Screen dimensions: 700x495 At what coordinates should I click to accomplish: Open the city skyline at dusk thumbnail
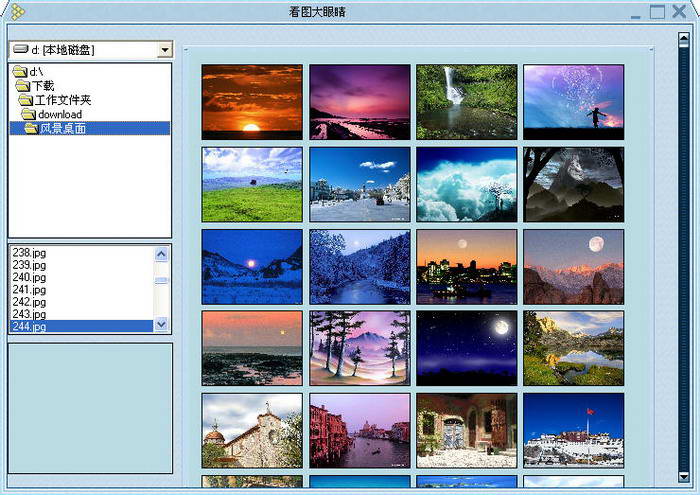pos(466,266)
